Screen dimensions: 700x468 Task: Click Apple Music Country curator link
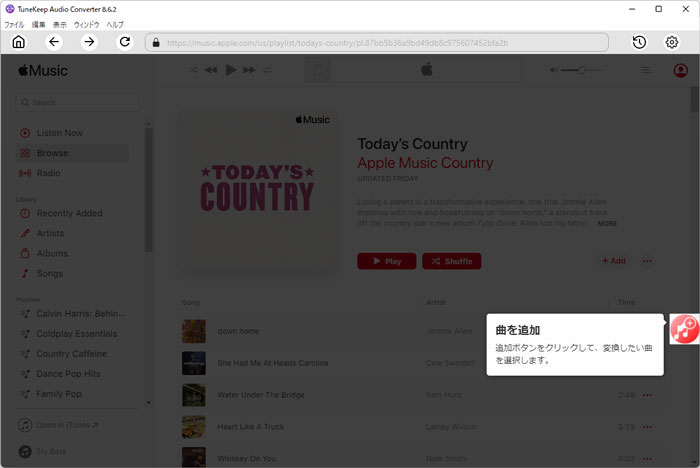coord(425,163)
